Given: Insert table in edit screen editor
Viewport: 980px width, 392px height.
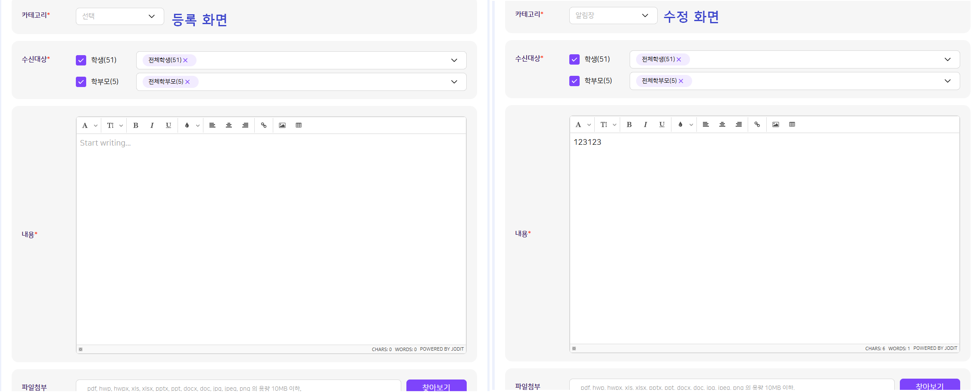Looking at the screenshot, I should (792, 124).
